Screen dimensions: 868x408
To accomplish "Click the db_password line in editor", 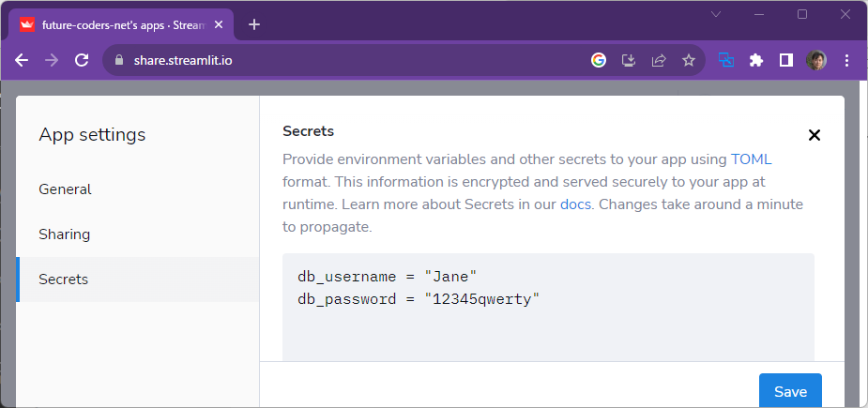I will pyautogui.click(x=418, y=299).
